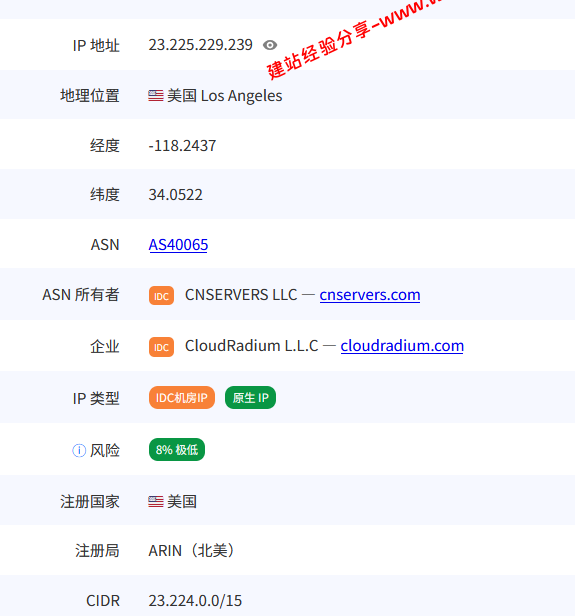The width and height of the screenshot is (575, 616).
Task: Visit the cnservers.com link
Action: point(370,295)
